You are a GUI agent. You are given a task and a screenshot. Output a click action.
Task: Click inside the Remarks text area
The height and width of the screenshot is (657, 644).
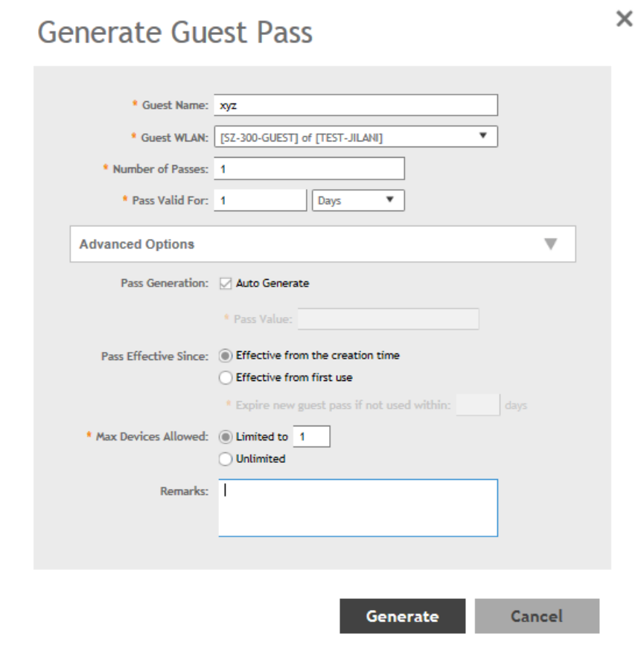click(x=357, y=508)
